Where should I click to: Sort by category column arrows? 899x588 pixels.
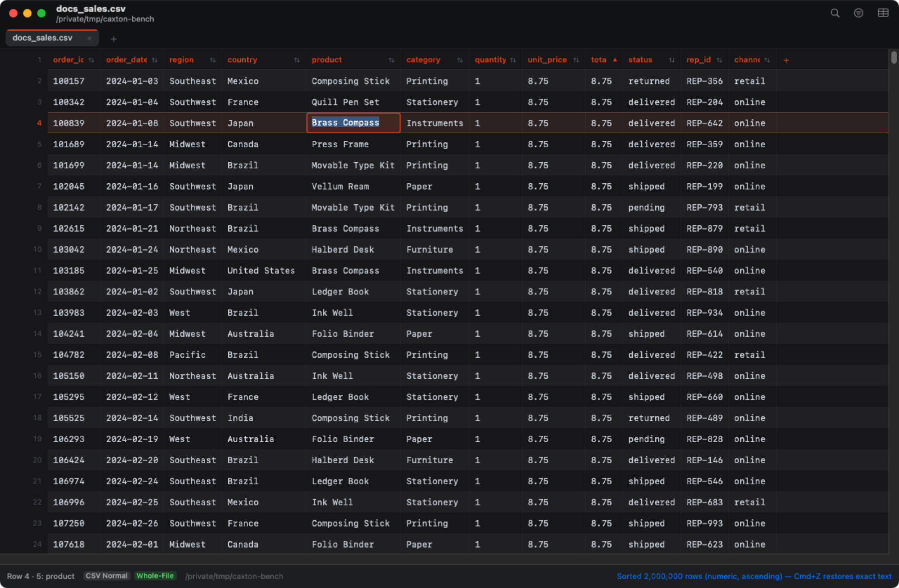460,60
